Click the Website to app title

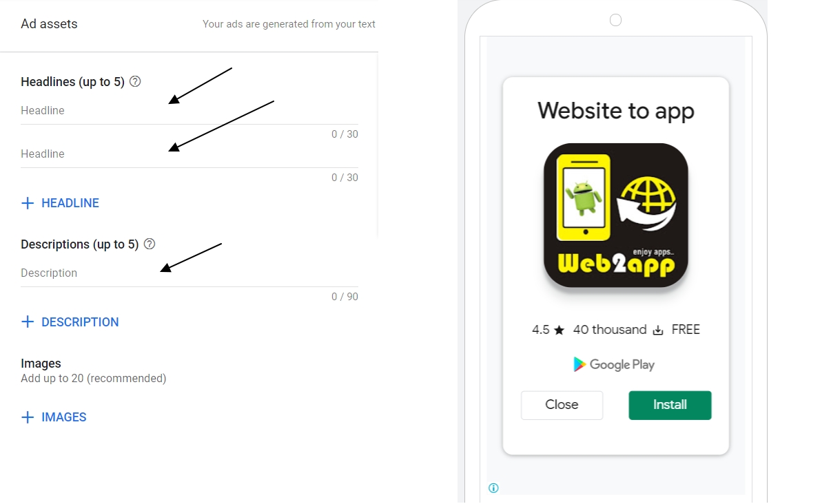coord(616,111)
